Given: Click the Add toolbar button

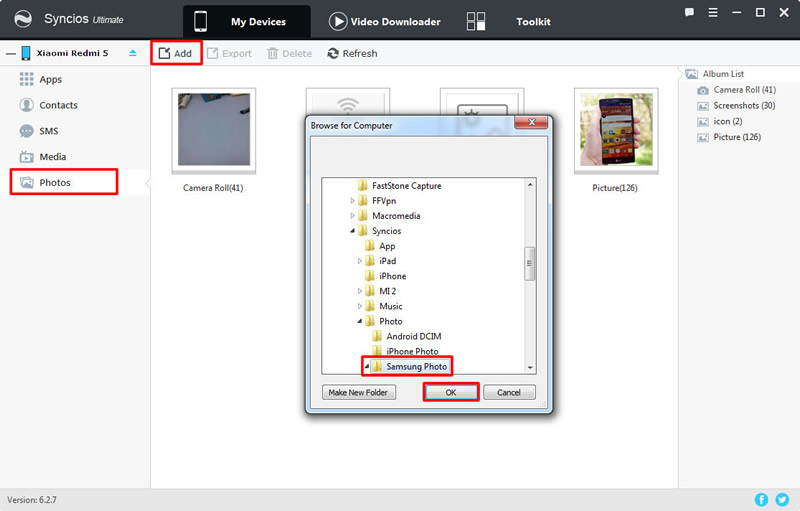Looking at the screenshot, I should pos(176,53).
